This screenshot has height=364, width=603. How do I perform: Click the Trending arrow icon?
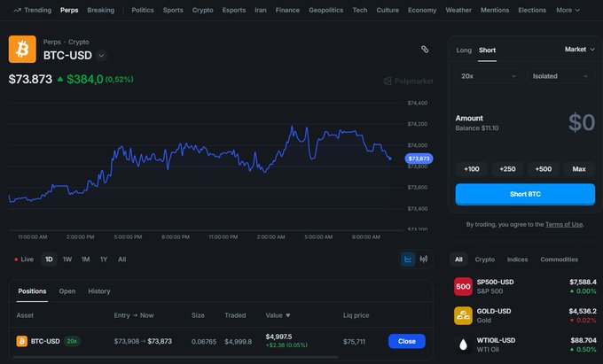pyautogui.click(x=17, y=11)
